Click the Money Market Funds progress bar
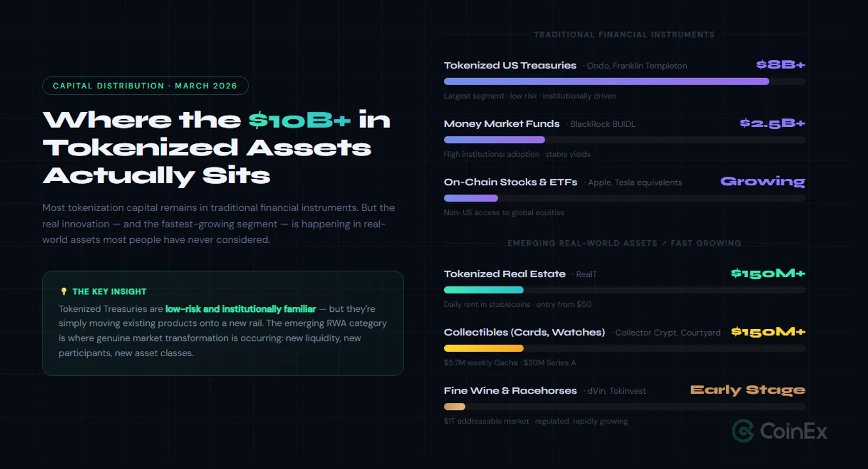Viewport: 868px width, 469px height. (624, 140)
